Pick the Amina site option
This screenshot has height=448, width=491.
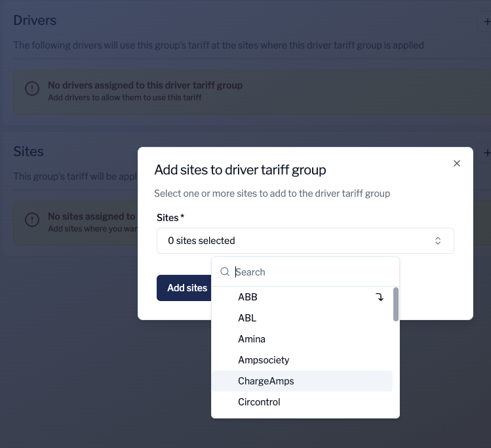[252, 339]
